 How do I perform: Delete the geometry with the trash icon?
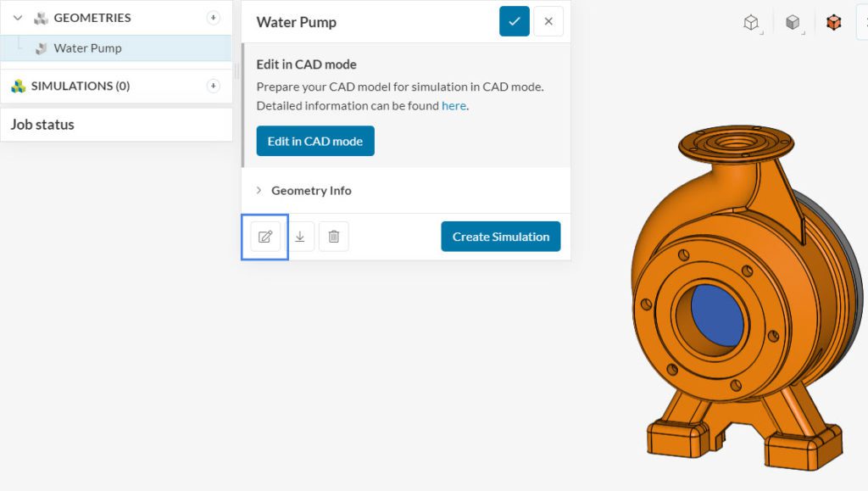tap(334, 237)
